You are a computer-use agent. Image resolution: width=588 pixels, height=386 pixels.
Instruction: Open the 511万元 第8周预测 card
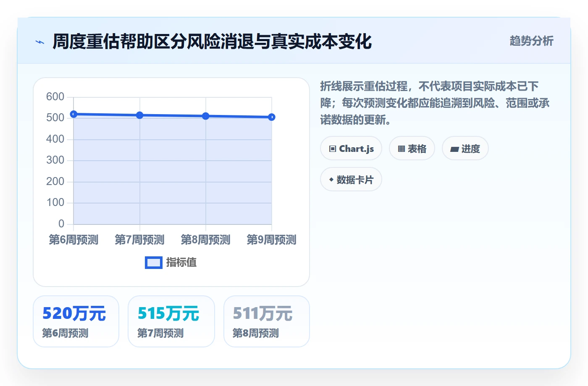tap(267, 321)
